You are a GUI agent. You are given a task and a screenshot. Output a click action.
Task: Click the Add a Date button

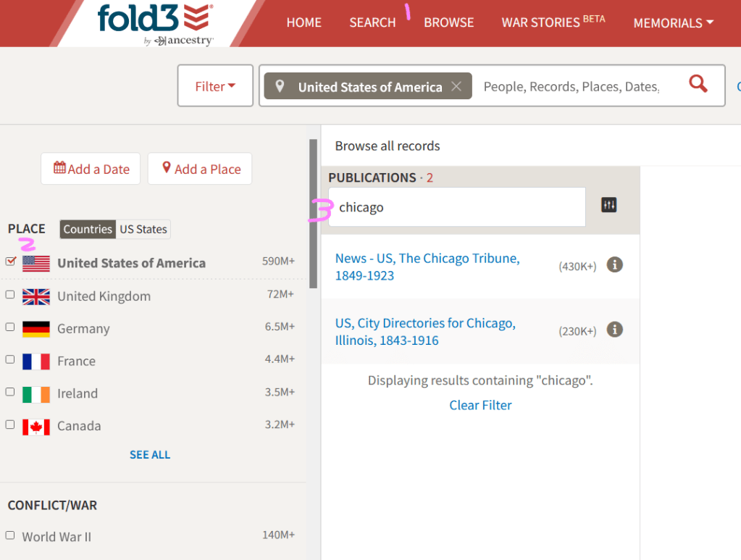pyautogui.click(x=91, y=169)
